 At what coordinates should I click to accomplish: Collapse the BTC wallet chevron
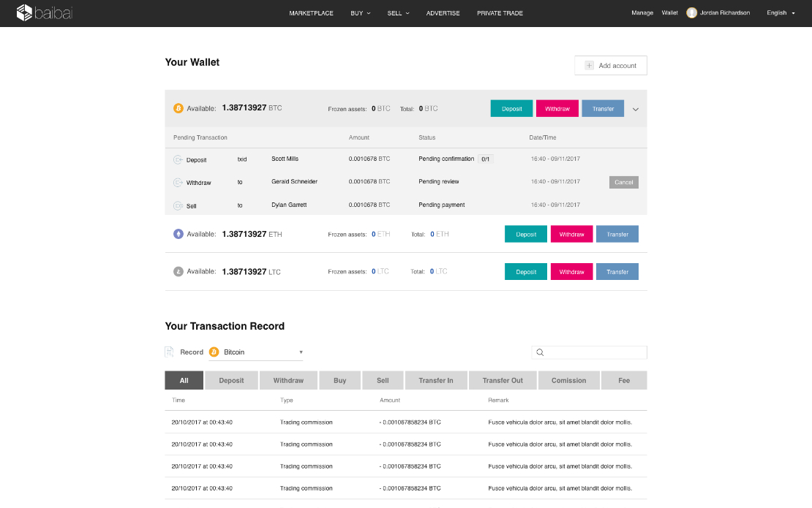coord(636,109)
